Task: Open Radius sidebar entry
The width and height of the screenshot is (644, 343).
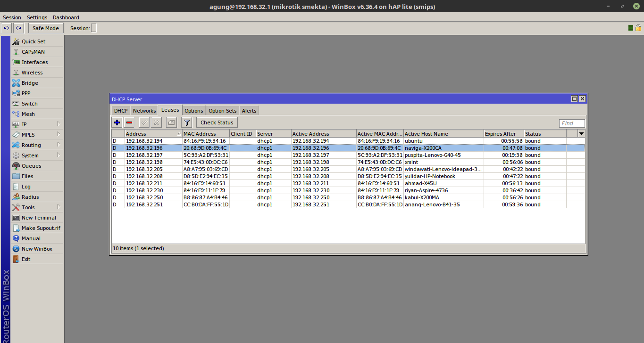Action: tap(37, 197)
